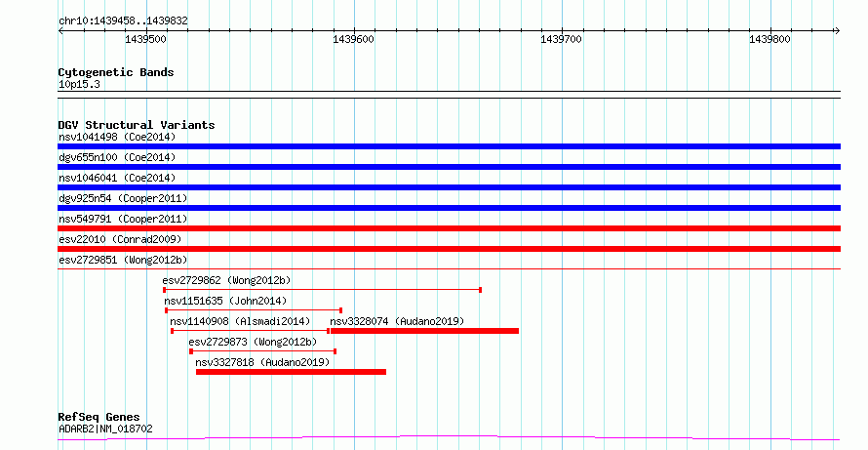This screenshot has width=868, height=450.
Task: Click the left arrow of the ruler
Action: (60, 31)
